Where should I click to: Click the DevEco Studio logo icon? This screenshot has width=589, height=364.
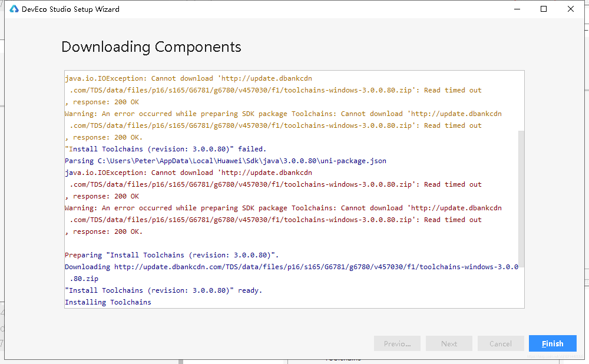[14, 9]
